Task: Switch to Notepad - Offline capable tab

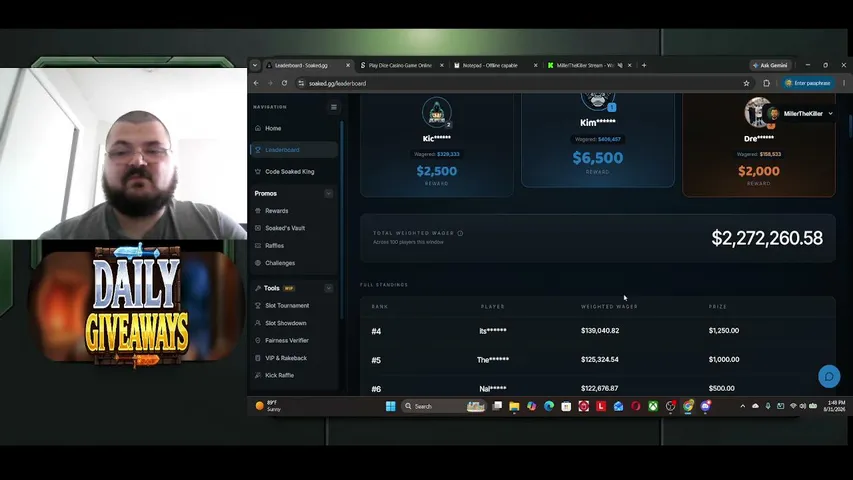Action: pyautogui.click(x=495, y=65)
